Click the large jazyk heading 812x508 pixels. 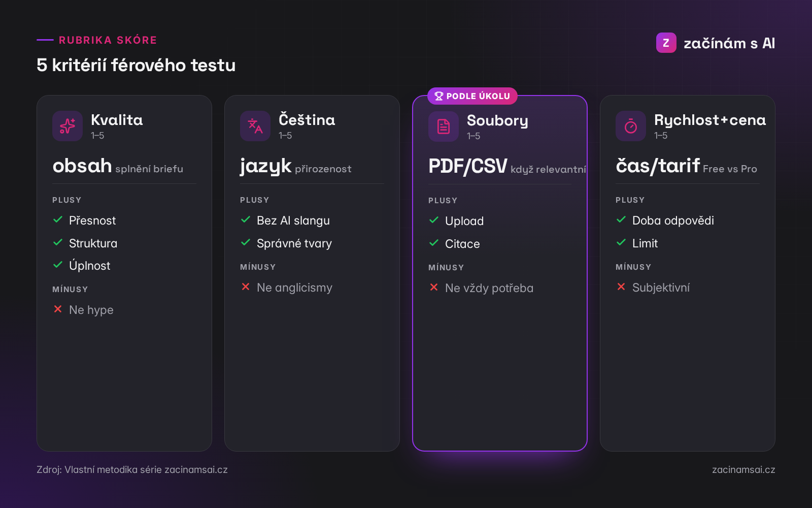pyautogui.click(x=265, y=166)
